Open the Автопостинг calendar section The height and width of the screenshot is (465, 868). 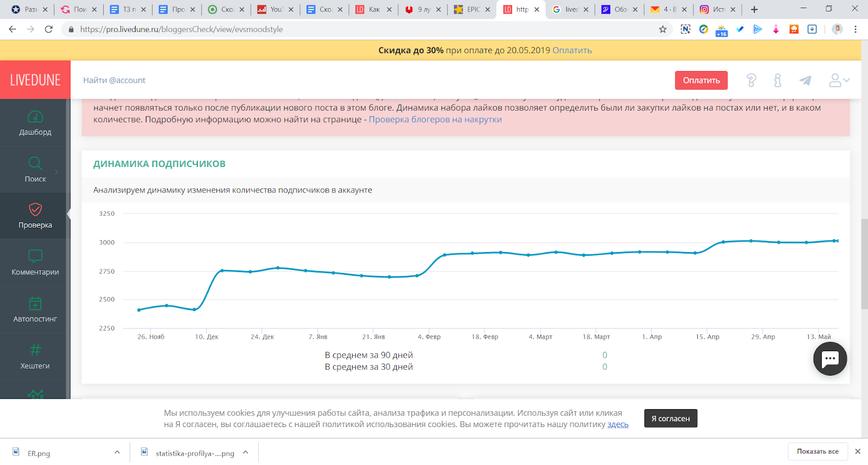[x=35, y=310]
